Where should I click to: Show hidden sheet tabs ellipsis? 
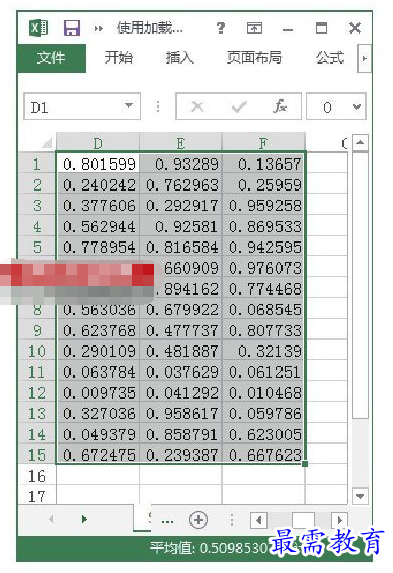pos(167,520)
